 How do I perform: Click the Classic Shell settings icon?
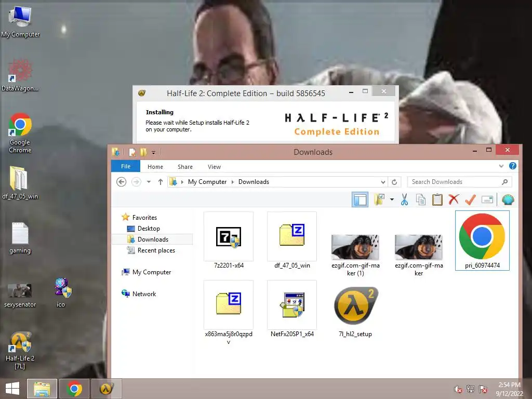[508, 199]
